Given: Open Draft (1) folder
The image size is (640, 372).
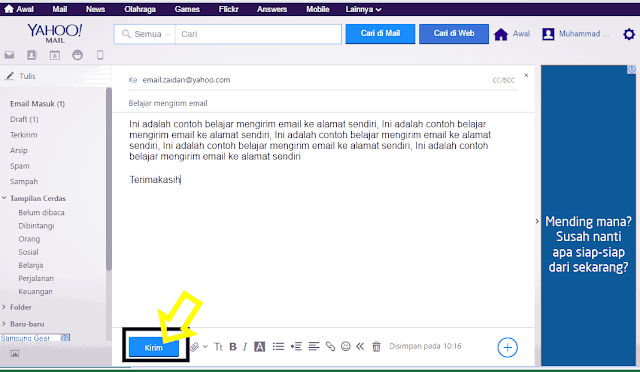Looking at the screenshot, I should (24, 119).
